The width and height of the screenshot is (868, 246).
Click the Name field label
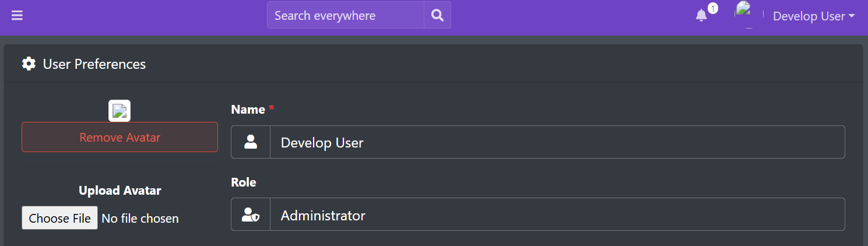[x=248, y=109]
